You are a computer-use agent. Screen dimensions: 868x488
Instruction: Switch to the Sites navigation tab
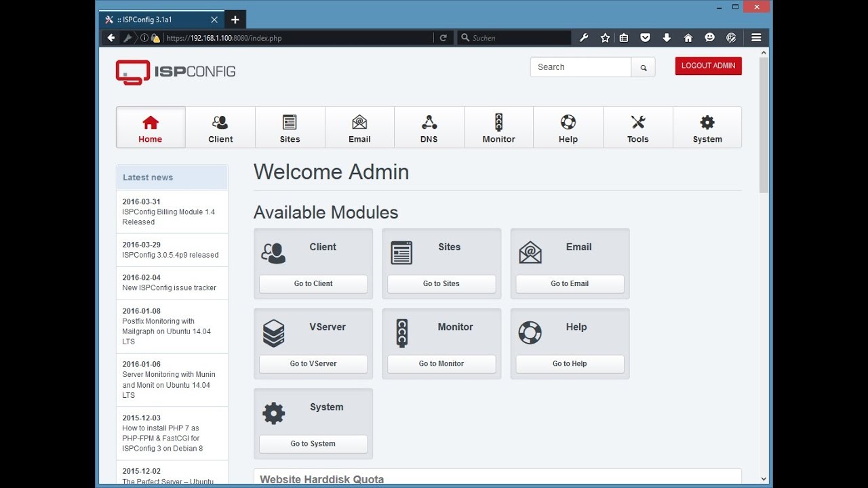(290, 127)
